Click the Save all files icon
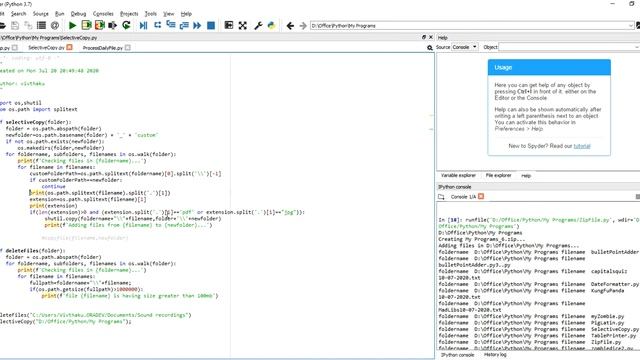Screen dimensions: 640x360 point(28,25)
